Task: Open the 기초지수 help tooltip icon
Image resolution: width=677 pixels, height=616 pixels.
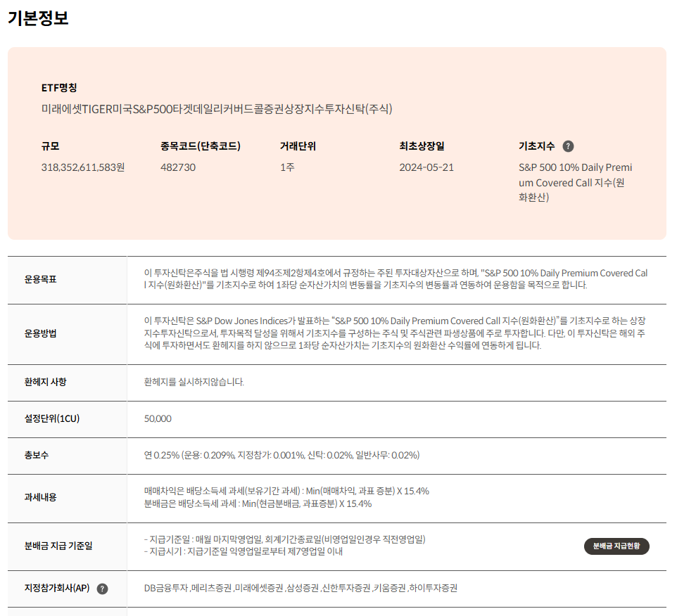Action: [569, 146]
